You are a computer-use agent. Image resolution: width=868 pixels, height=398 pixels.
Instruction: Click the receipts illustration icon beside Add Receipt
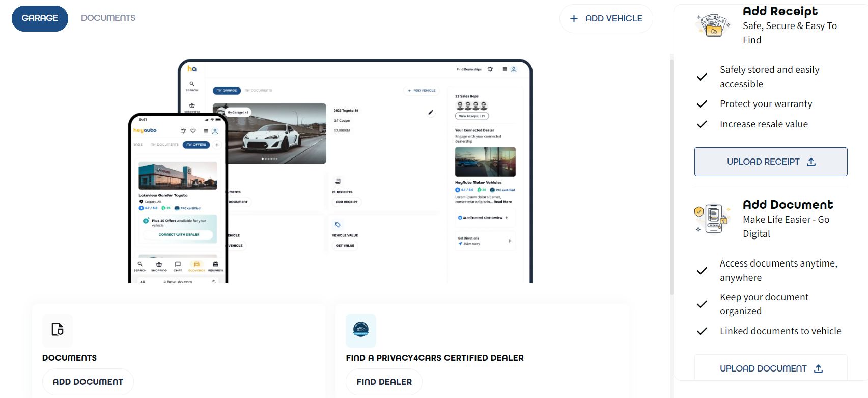pyautogui.click(x=714, y=25)
